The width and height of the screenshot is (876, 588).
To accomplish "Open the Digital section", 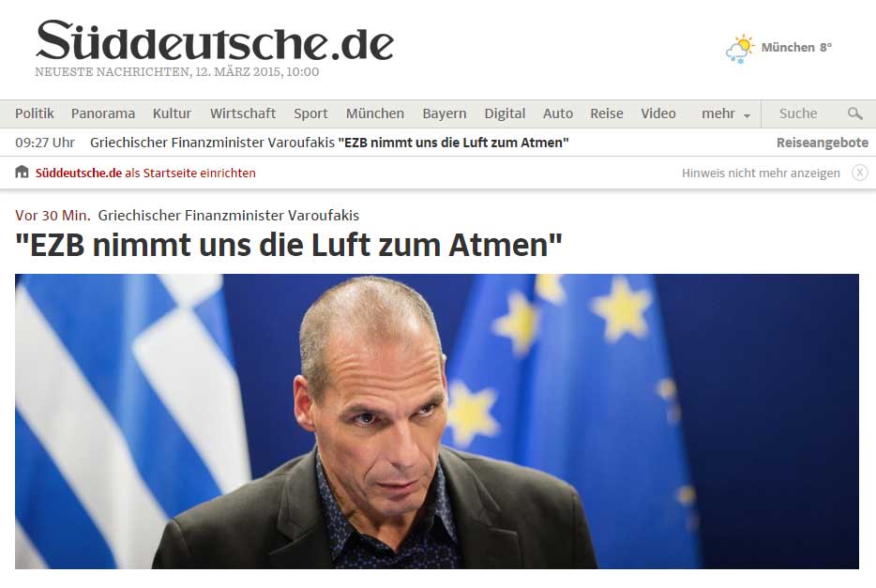I will pyautogui.click(x=505, y=113).
